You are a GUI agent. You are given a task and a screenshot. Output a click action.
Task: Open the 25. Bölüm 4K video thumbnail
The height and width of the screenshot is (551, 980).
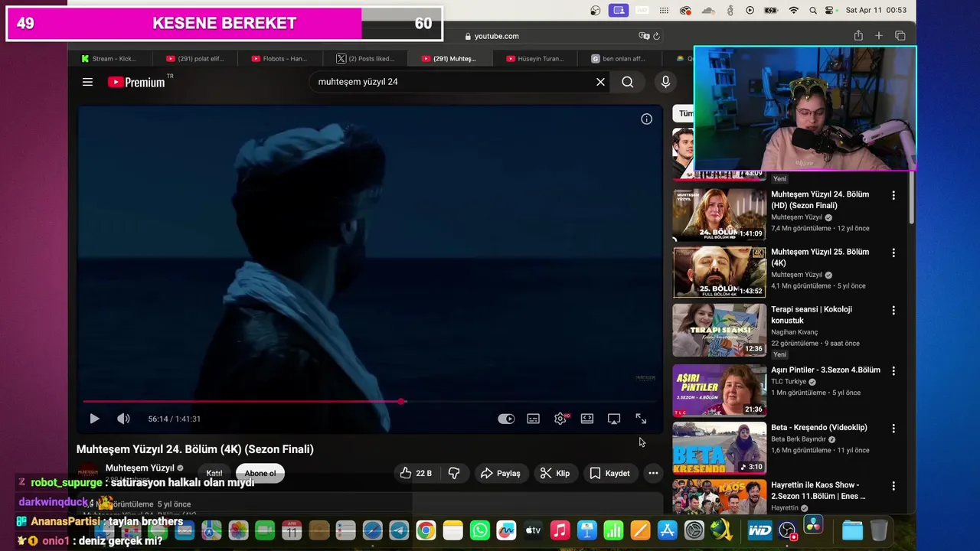[719, 272]
